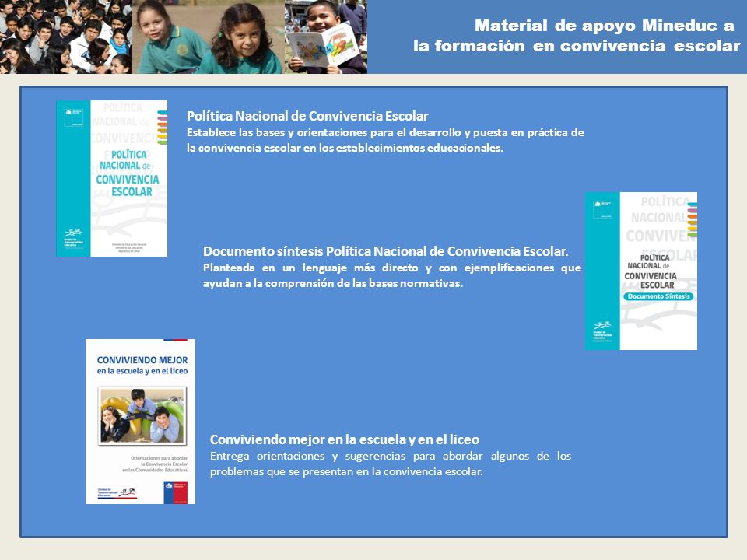Screen dimensions: 747x560
Task: Click text 'Establece las bases y orientaciones para el desarrollo'
Action: coord(324,132)
